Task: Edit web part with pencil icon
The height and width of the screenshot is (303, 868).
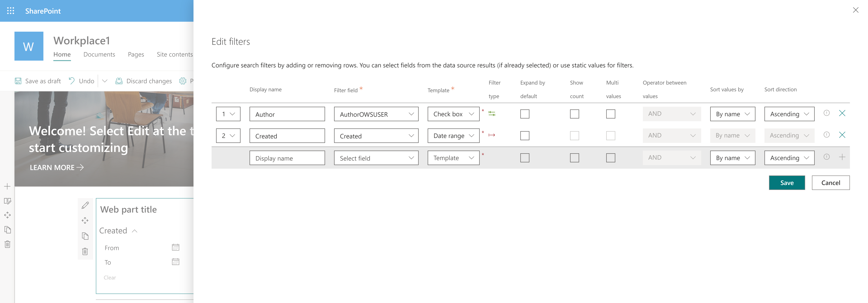Action: tap(85, 205)
